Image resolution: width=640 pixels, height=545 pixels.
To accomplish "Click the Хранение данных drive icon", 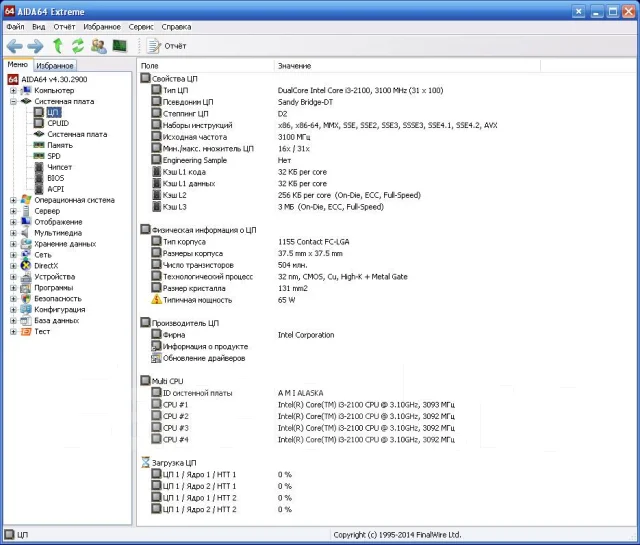I will click(26, 244).
